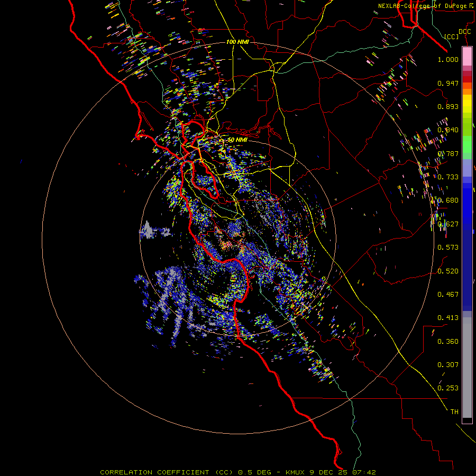
Task: Click the 0.467 legend value
Action: (x=448, y=295)
